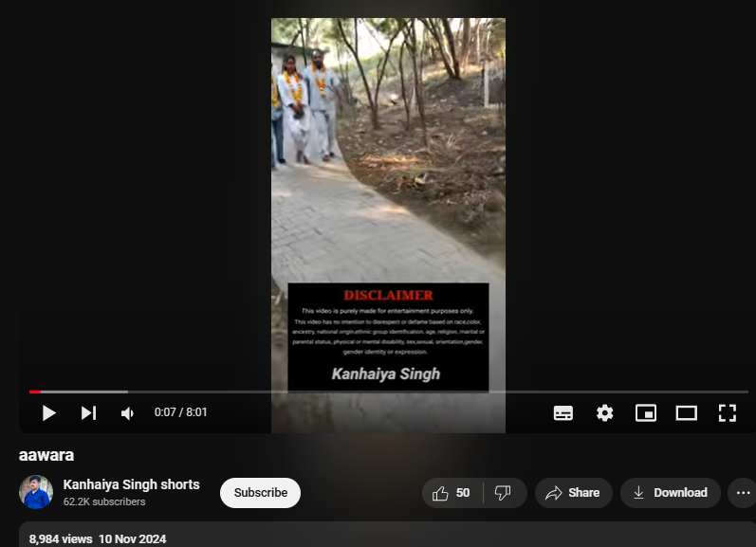Skip to the next video
Image resolution: width=756 pixels, height=547 pixels.
tap(89, 413)
